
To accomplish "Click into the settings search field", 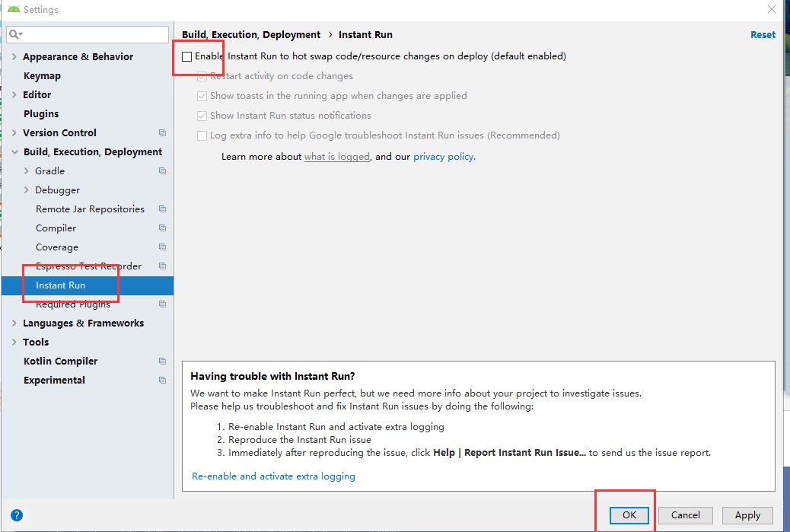I will (x=88, y=34).
